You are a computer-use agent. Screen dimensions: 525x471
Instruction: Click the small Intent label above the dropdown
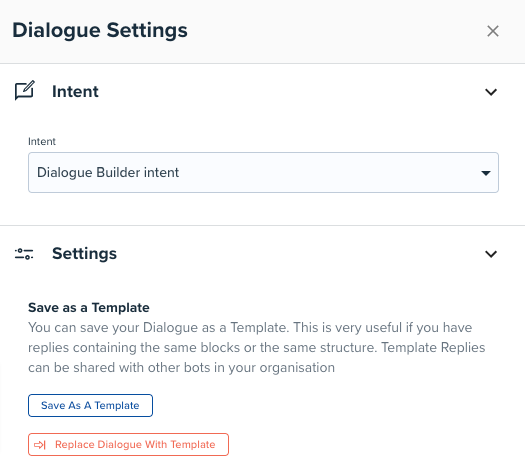coord(42,142)
